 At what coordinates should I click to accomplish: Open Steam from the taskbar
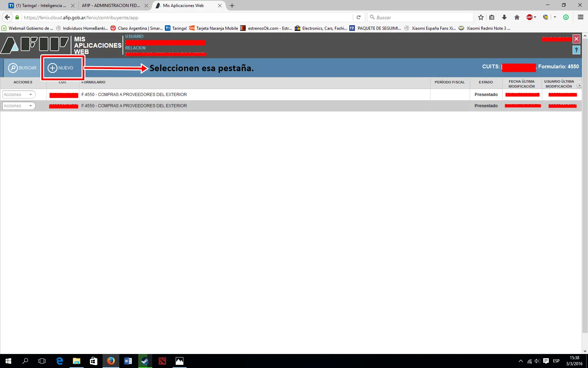coord(145,361)
